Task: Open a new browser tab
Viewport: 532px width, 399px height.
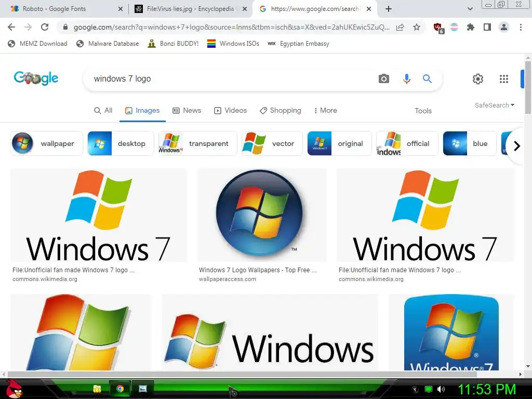Action: pos(389,9)
